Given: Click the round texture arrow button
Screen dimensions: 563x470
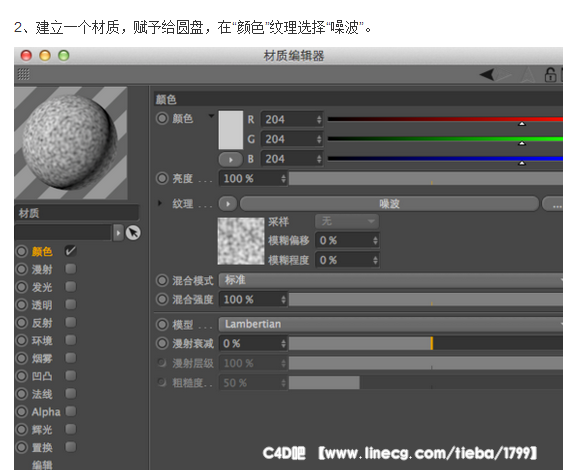Looking at the screenshot, I should (x=228, y=204).
